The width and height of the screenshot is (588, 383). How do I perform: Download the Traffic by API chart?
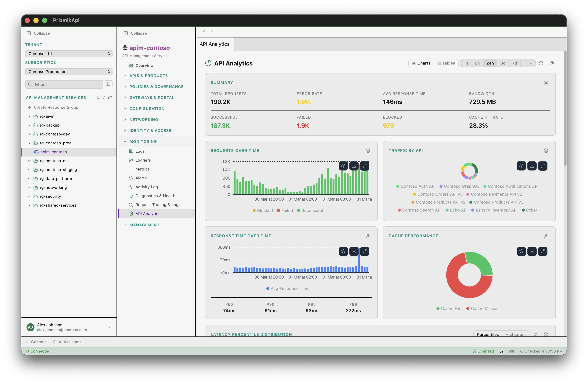point(532,166)
